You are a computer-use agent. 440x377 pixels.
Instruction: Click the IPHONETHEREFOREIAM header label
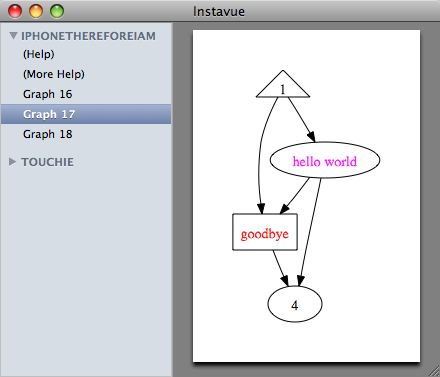pyautogui.click(x=88, y=36)
